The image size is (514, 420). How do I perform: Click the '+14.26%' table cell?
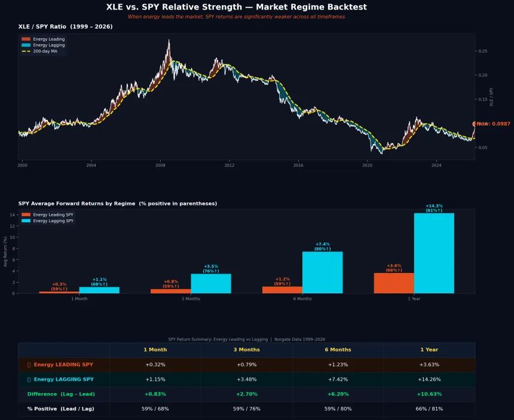click(429, 379)
